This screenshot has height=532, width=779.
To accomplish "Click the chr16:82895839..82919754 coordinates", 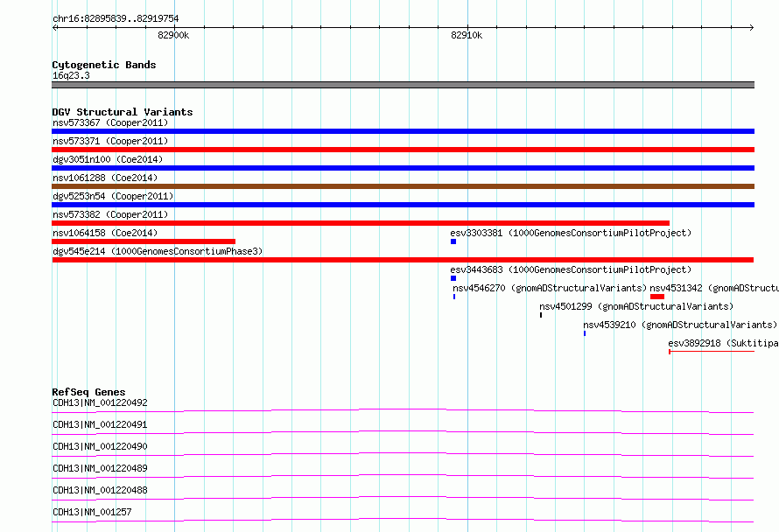I will 116,18.
